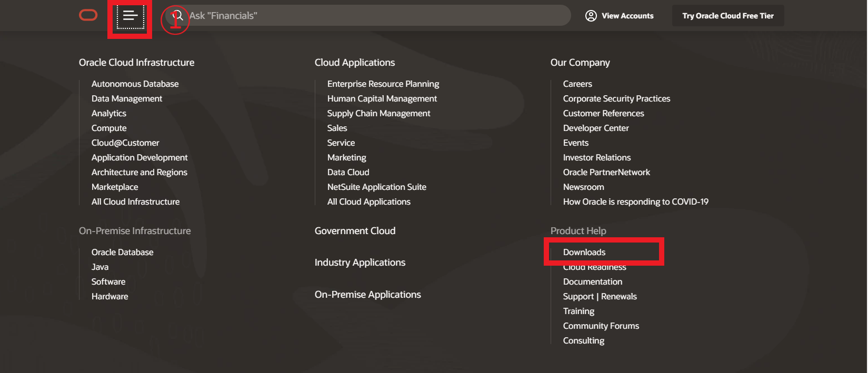Open Events link
This screenshot has height=373, width=868.
tap(576, 143)
